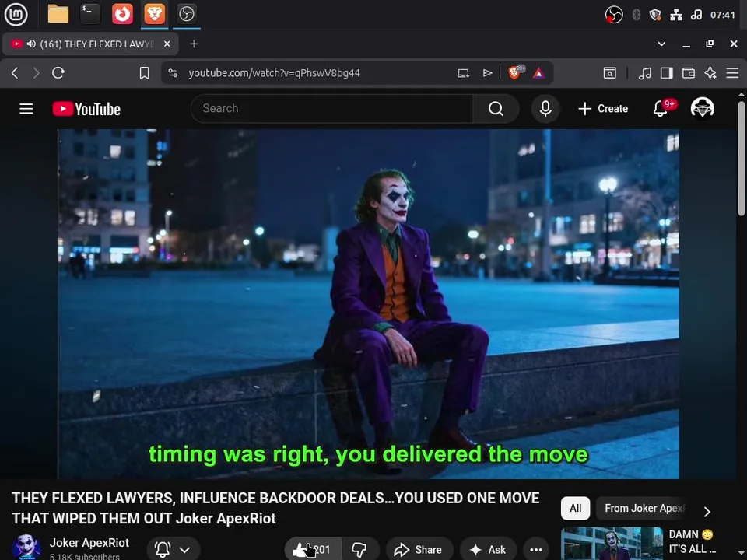Image resolution: width=747 pixels, height=560 pixels.
Task: Open the DAMN IT'S ALL video title
Action: (x=693, y=542)
